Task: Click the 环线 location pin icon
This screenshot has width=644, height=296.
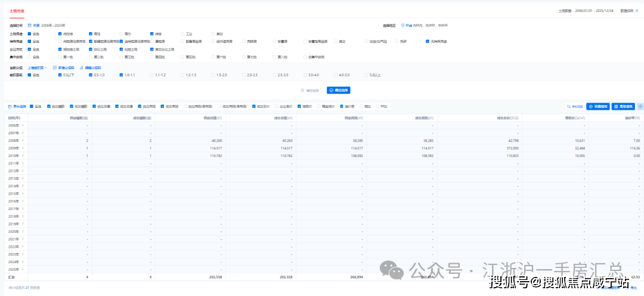Action: tap(402, 26)
